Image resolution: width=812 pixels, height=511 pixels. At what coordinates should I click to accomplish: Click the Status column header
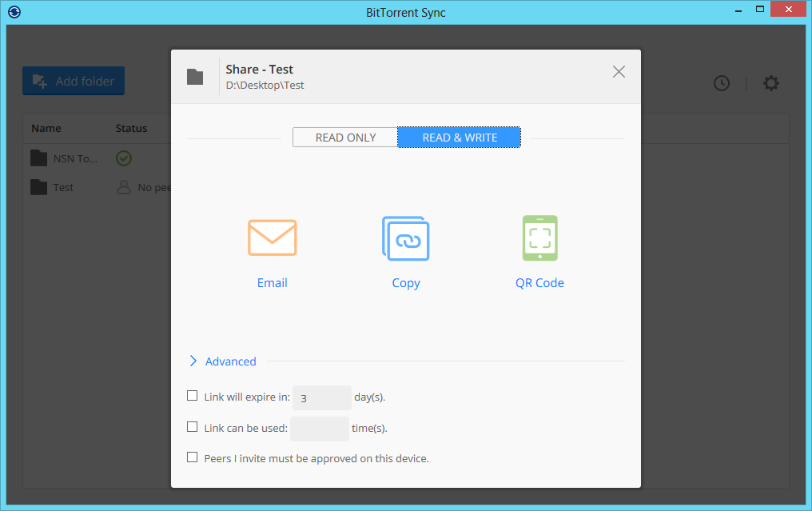tap(131, 129)
